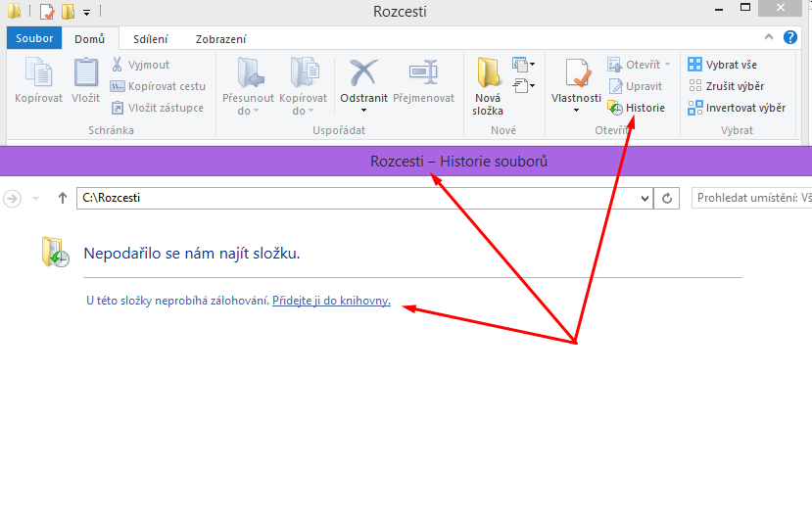812x516 pixels.
Task: Switch to the Domů ribbon tab
Action: click(x=89, y=39)
